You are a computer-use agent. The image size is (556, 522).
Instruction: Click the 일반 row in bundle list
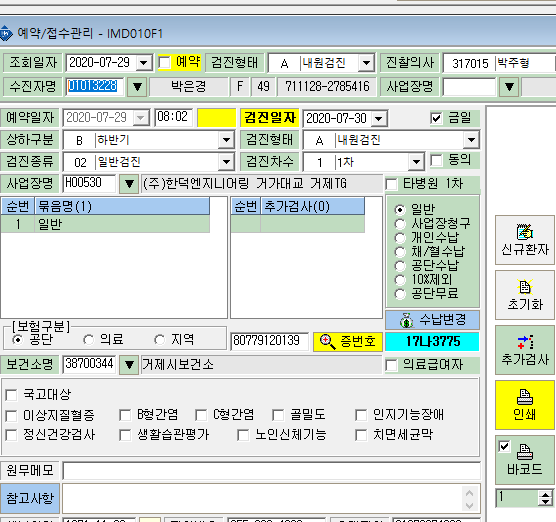point(105,224)
